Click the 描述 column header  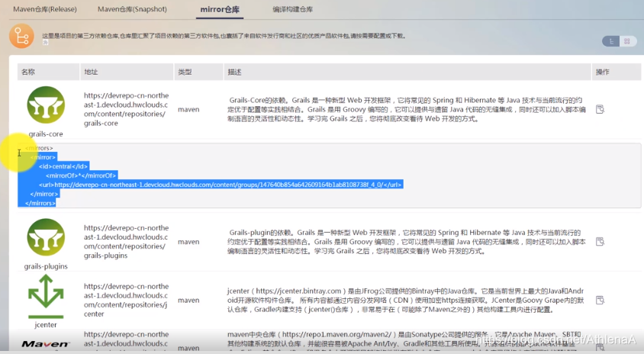(x=407, y=72)
